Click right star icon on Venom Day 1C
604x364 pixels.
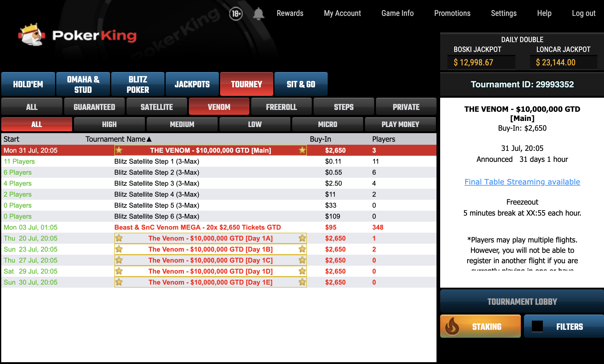(x=302, y=260)
